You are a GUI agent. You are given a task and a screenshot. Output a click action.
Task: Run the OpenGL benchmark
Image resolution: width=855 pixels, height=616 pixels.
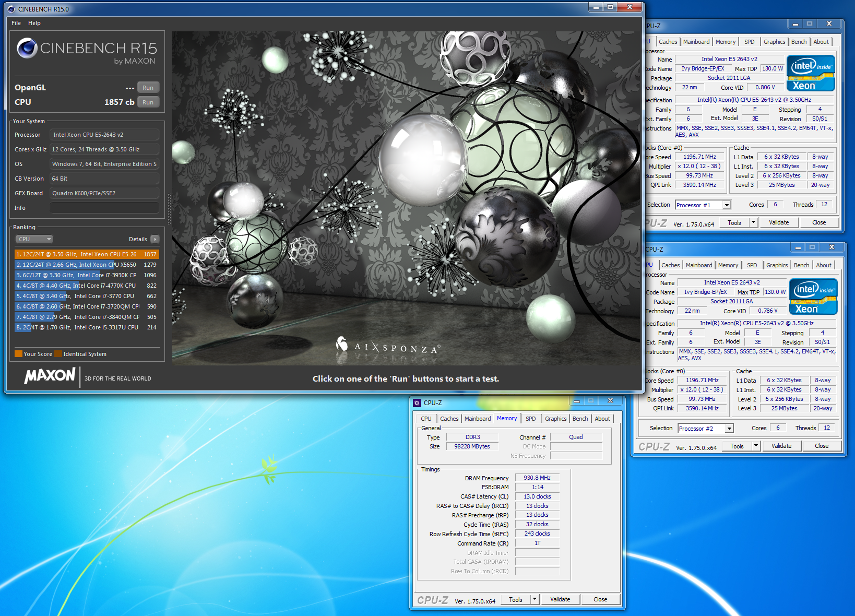click(148, 88)
